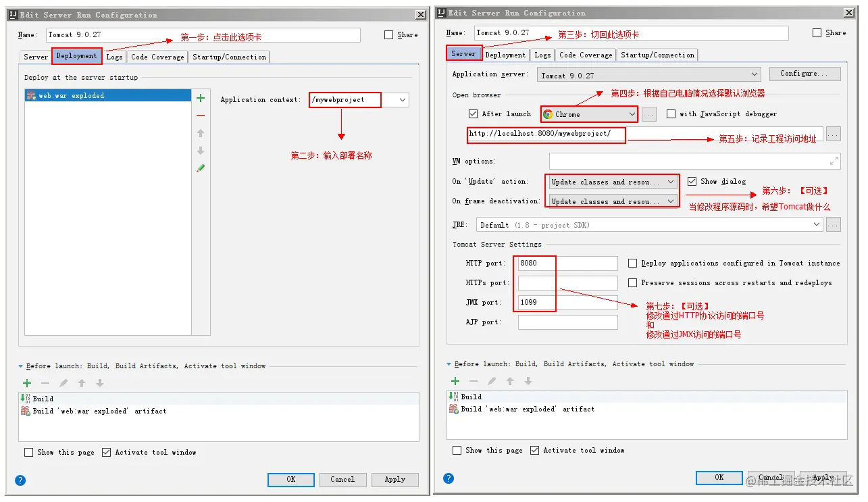The width and height of the screenshot is (868, 502).
Task: Click the minus icon to remove deployment artifact
Action: [200, 116]
